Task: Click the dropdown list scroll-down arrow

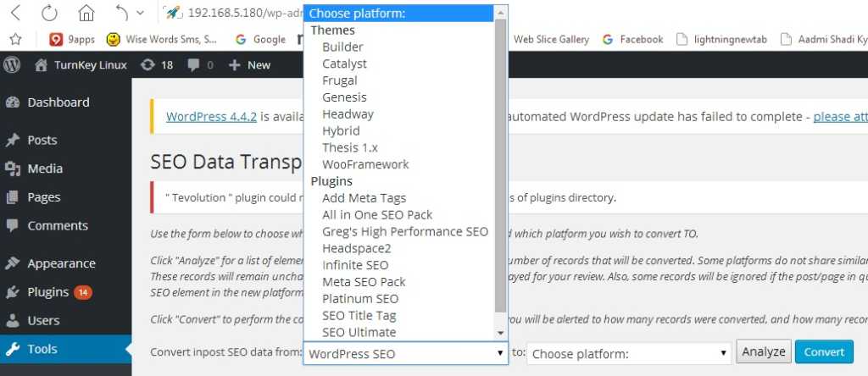Action: coord(500,333)
